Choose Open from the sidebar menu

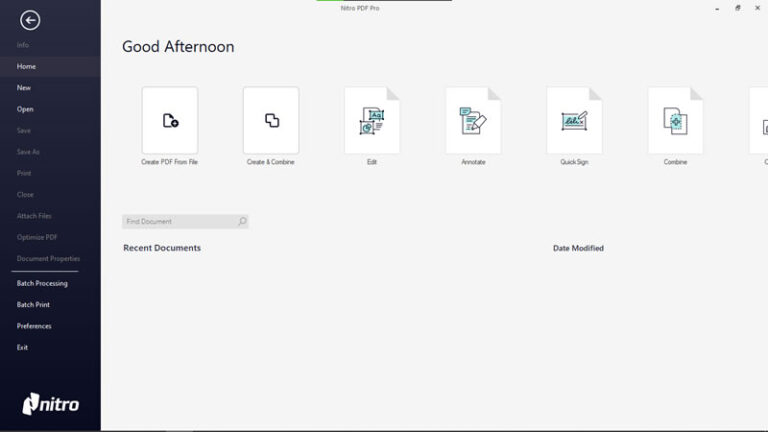coord(25,110)
